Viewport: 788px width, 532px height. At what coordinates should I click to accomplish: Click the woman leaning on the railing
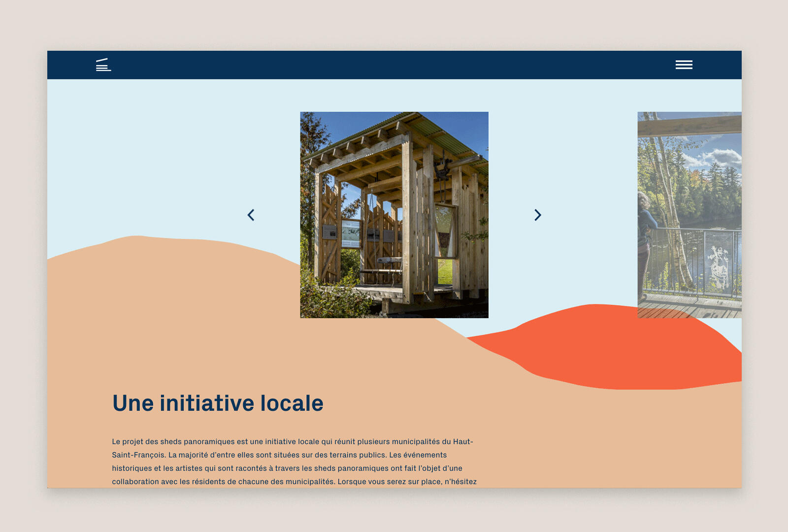646,236
